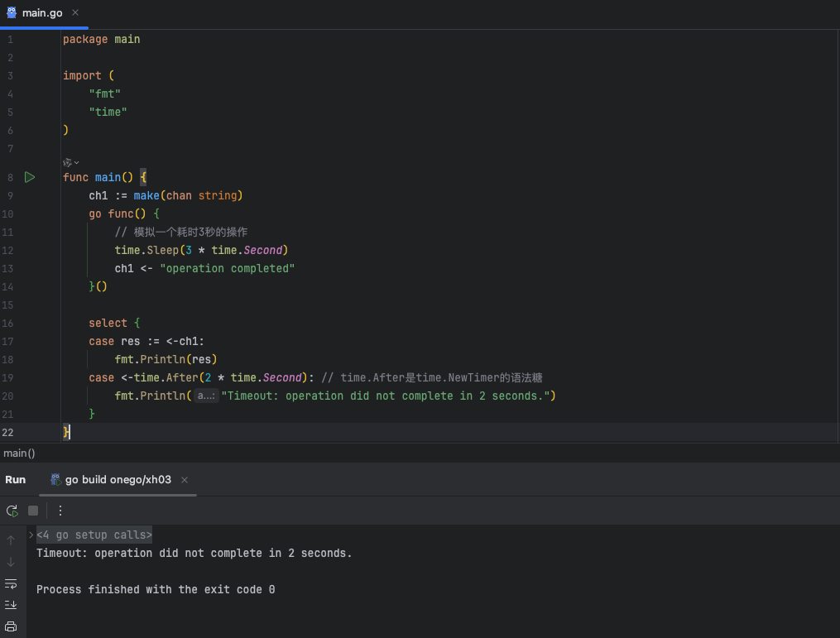Click time.Sleep call on line 12
This screenshot has width=840, height=638.
click(201, 250)
